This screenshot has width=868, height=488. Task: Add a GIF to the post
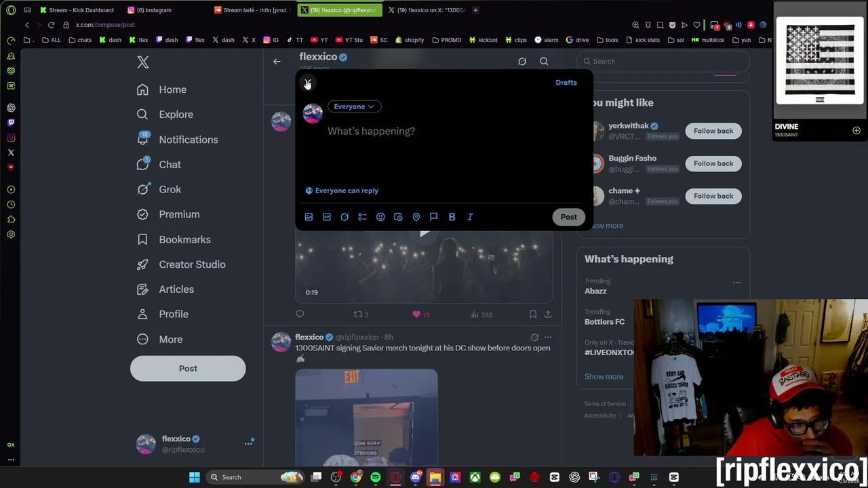coord(327,217)
